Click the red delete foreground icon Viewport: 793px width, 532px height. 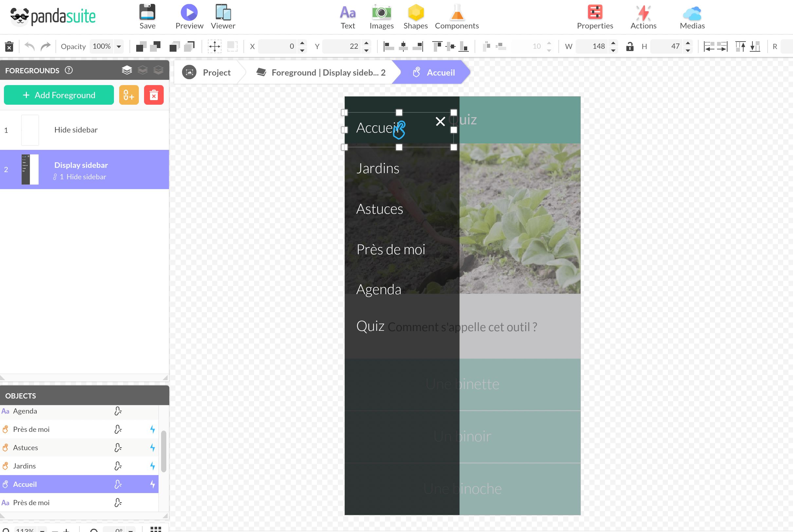(x=154, y=95)
